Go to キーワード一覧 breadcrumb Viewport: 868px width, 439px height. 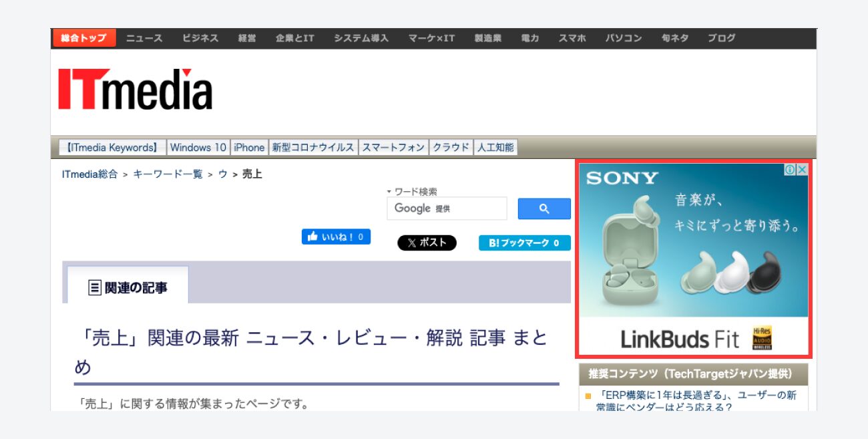(x=168, y=174)
